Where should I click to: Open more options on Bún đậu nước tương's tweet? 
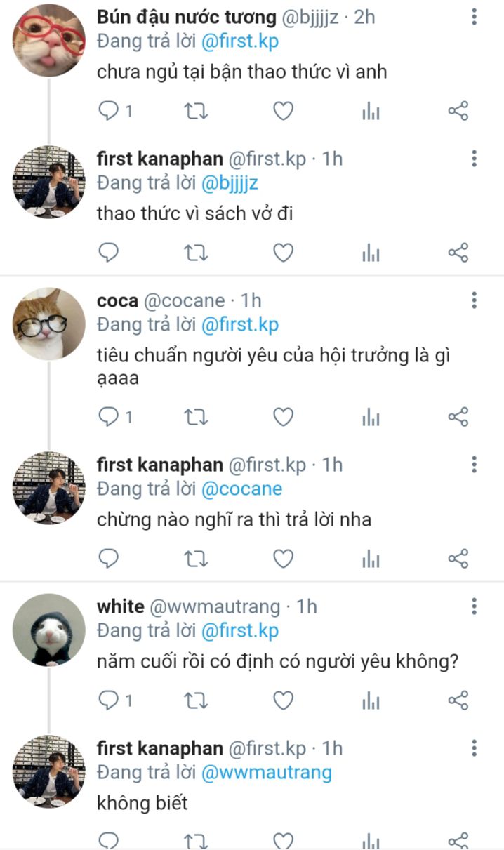[x=475, y=17]
